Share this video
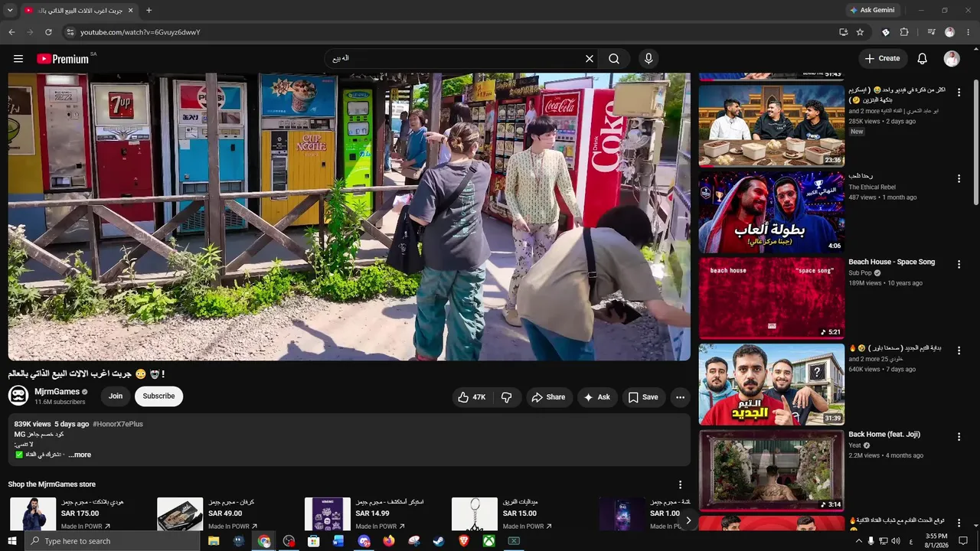This screenshot has height=551, width=980. (548, 397)
